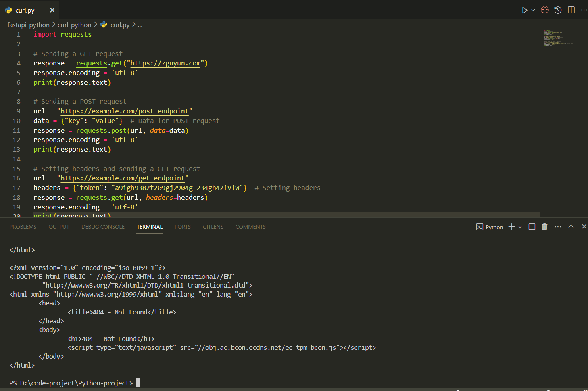Click the token header value string
This screenshot has height=391, width=588.
[179, 188]
